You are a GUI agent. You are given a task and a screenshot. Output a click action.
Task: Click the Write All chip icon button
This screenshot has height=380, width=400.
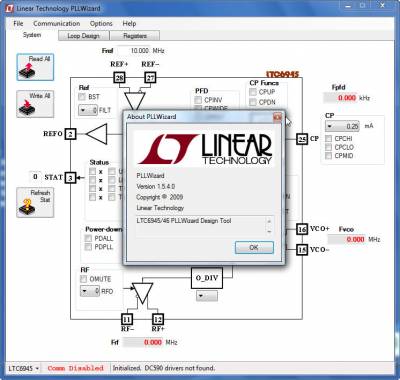[x=35, y=104]
